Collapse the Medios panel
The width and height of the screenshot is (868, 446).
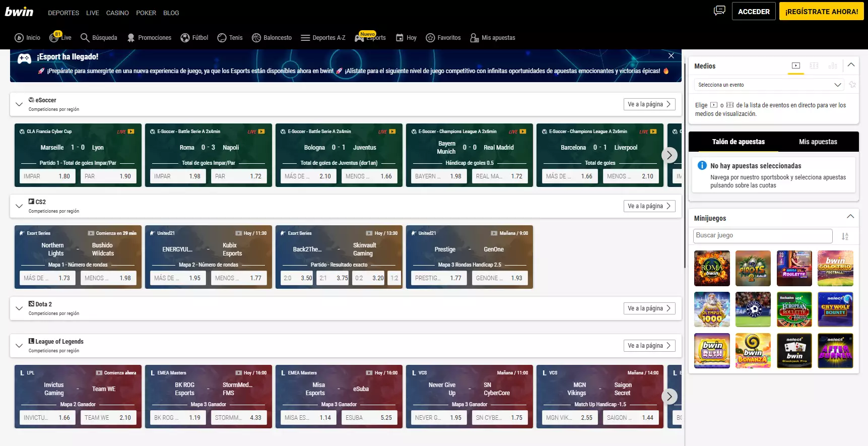[x=851, y=65]
